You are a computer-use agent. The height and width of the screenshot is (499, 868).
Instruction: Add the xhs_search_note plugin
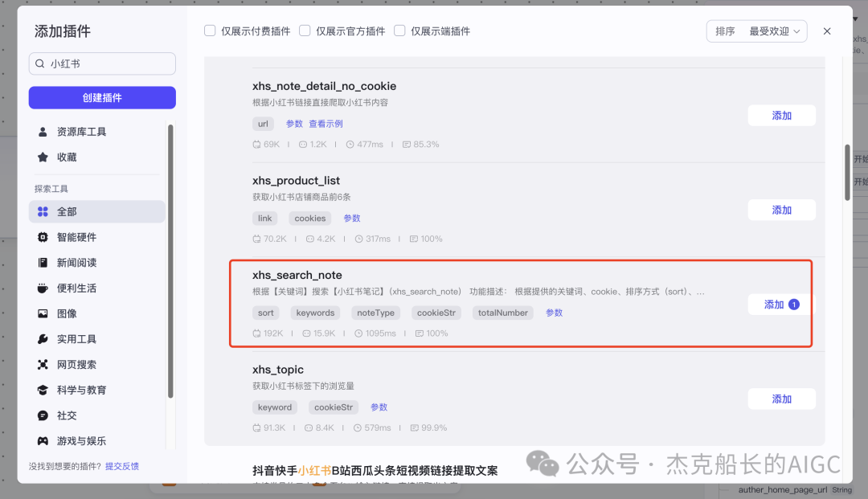(x=781, y=305)
